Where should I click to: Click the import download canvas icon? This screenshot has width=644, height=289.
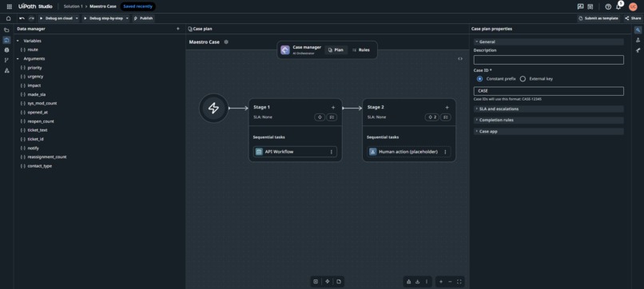[x=418, y=282]
